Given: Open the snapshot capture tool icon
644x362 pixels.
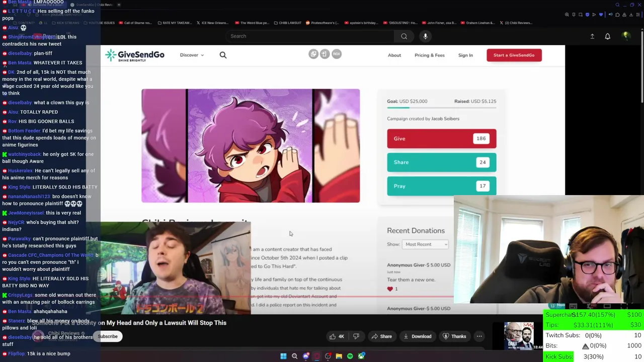Looking at the screenshot, I should point(581,15).
